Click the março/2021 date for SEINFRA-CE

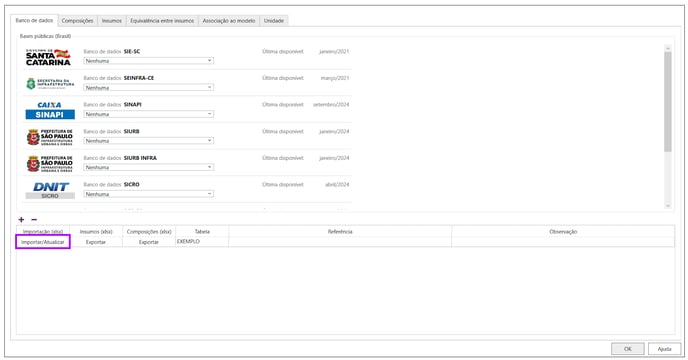335,78
